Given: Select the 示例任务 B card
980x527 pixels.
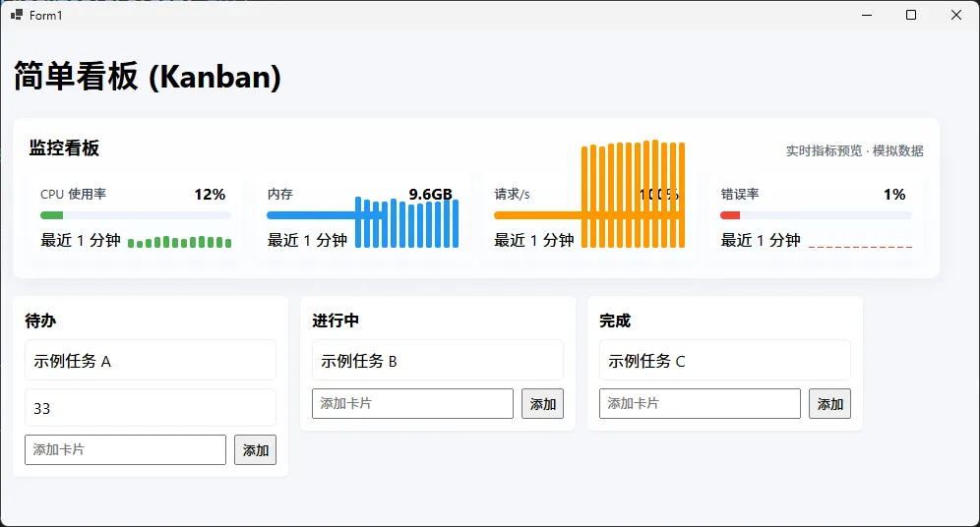Looking at the screenshot, I should [438, 360].
